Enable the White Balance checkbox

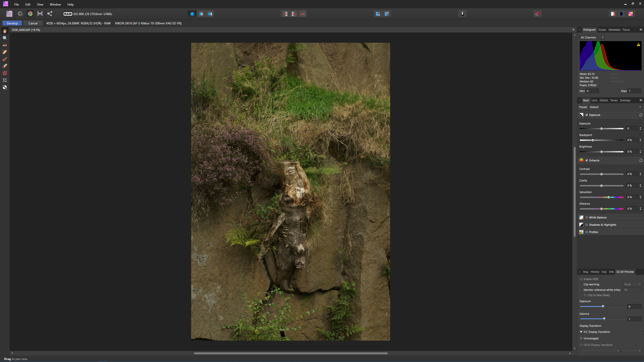click(587, 218)
